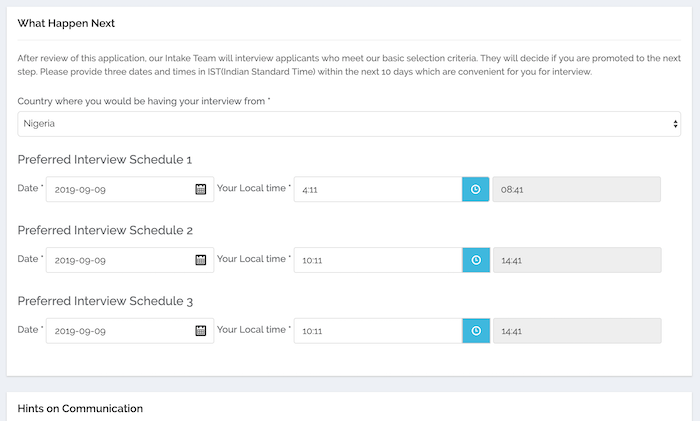Viewport: 700px width, 421px height.
Task: Click Schedule 2 local time field 10:11
Action: [378, 260]
